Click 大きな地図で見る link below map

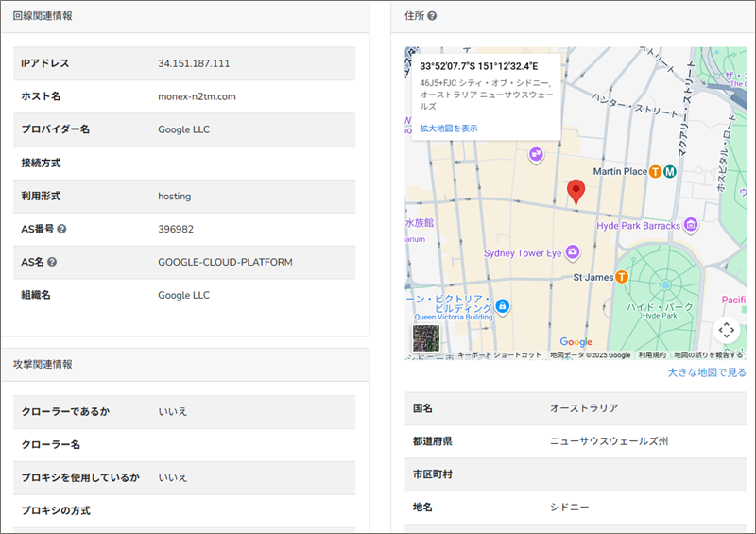pyautogui.click(x=707, y=372)
